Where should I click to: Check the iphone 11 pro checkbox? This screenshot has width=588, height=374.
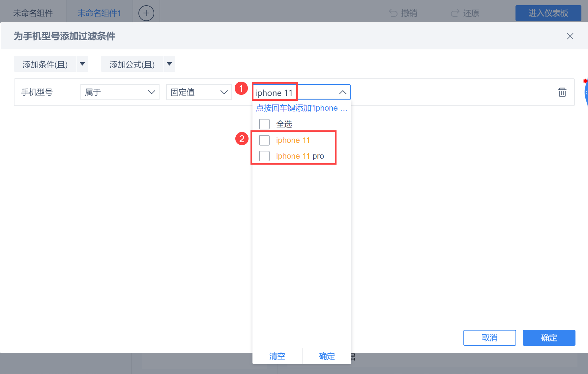(264, 156)
